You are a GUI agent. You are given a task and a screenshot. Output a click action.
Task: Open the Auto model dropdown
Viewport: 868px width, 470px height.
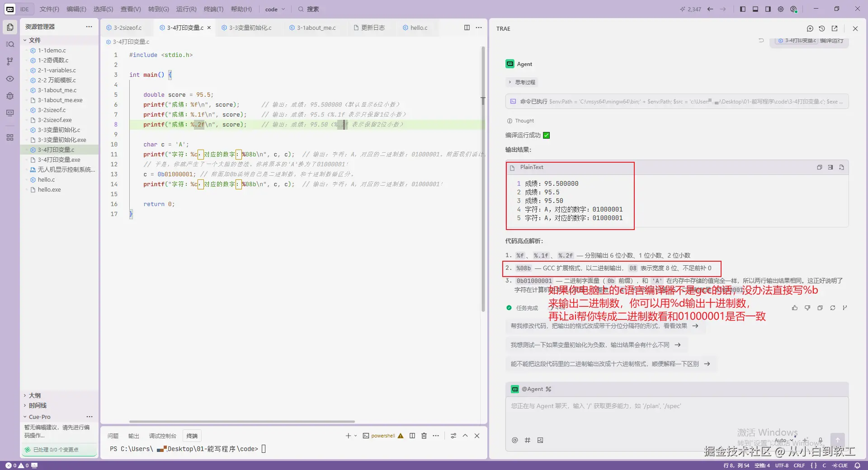click(783, 440)
